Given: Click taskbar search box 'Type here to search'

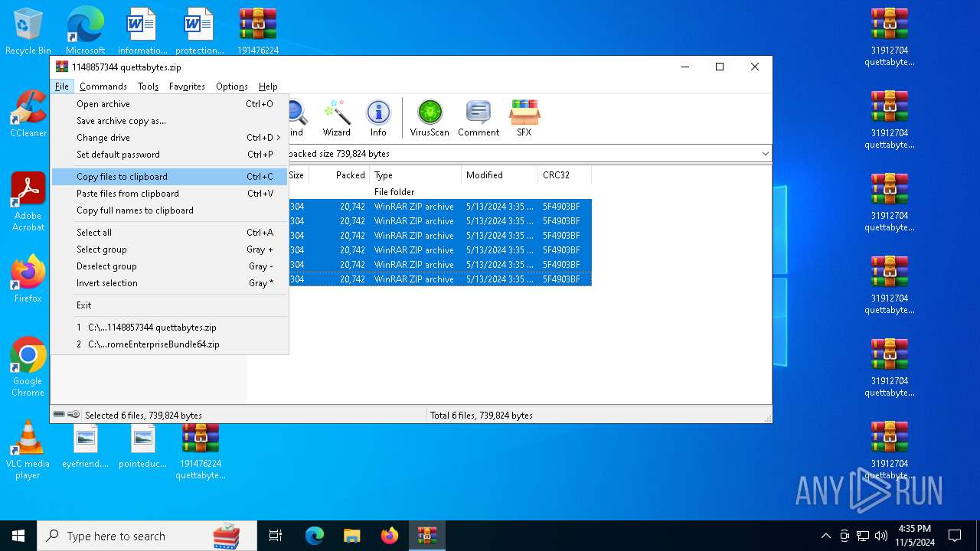Looking at the screenshot, I should pos(147,536).
